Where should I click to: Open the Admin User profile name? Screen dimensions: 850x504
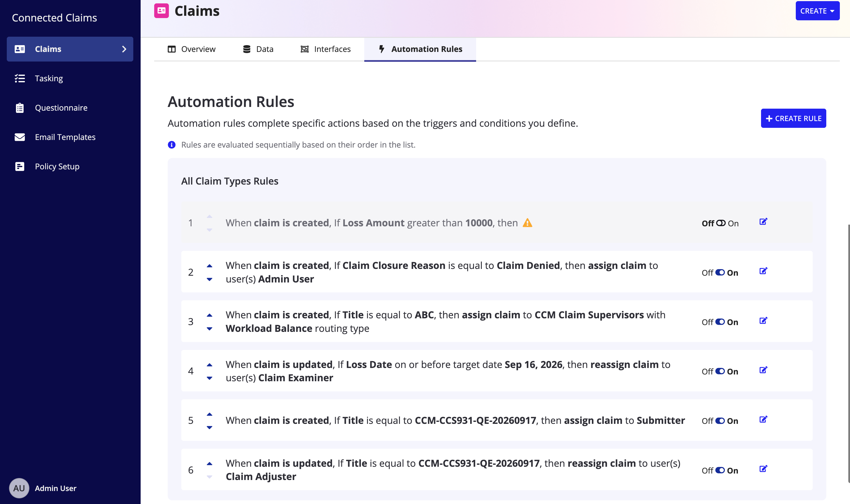pyautogui.click(x=56, y=488)
